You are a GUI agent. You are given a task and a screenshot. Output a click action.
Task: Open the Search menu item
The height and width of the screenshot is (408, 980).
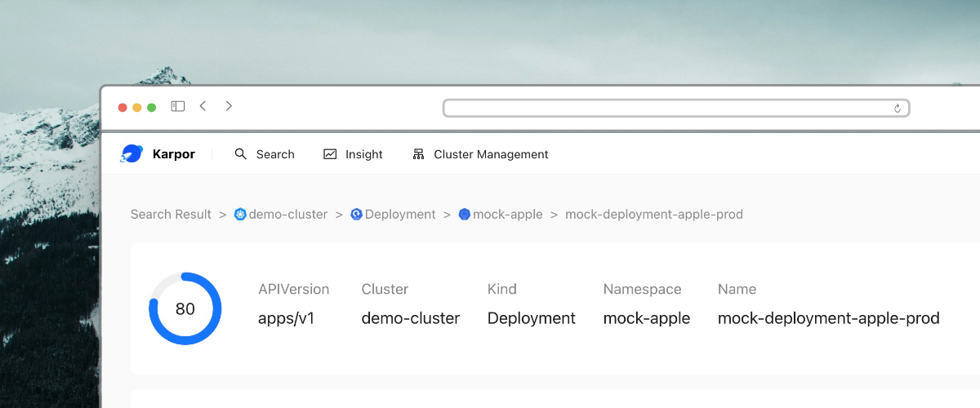[x=274, y=154]
